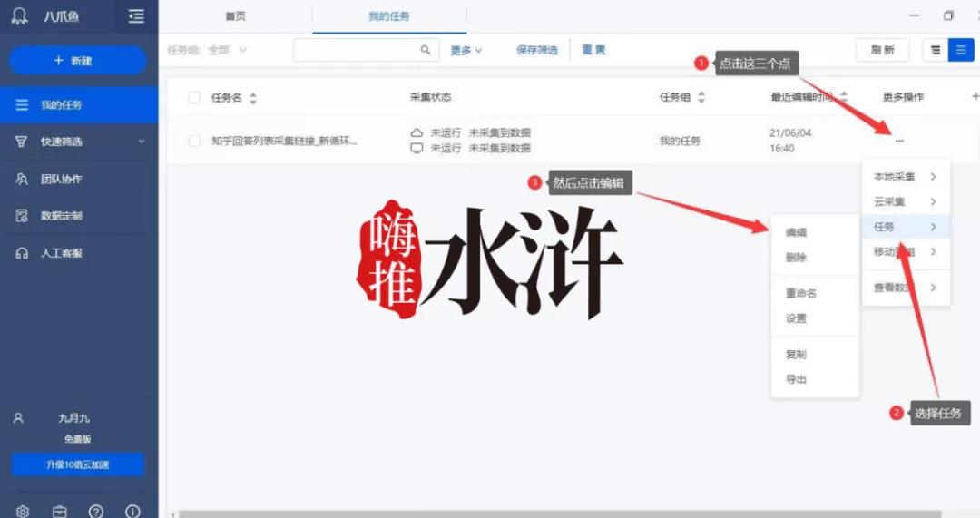The width and height of the screenshot is (980, 518).
Task: Expand the 本地采集 arrow chevron
Action: tap(933, 177)
